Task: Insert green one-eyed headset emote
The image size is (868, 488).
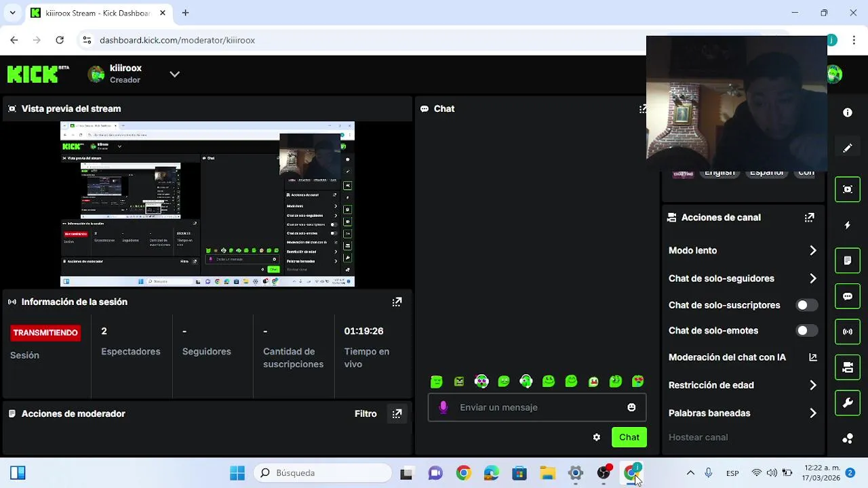Action: (526, 382)
